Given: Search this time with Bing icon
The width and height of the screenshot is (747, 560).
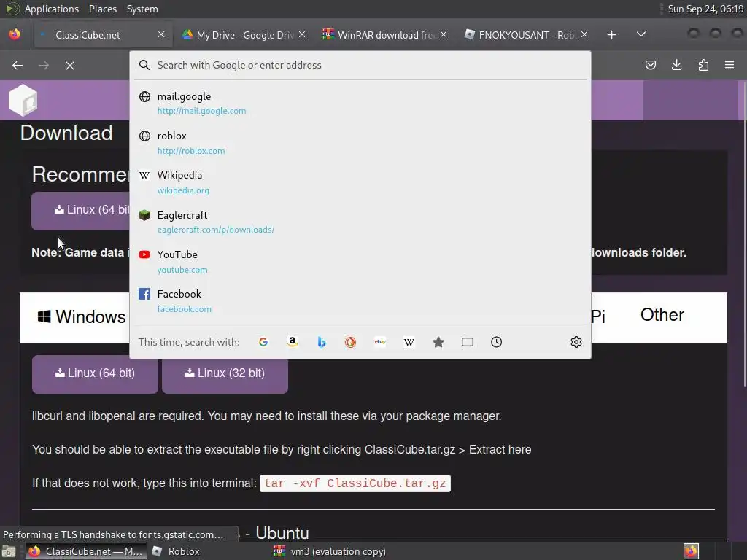Looking at the screenshot, I should pos(322,342).
